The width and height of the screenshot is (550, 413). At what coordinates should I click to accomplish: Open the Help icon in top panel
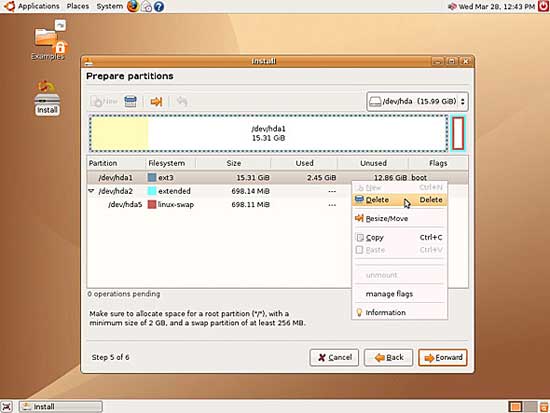[x=159, y=7]
